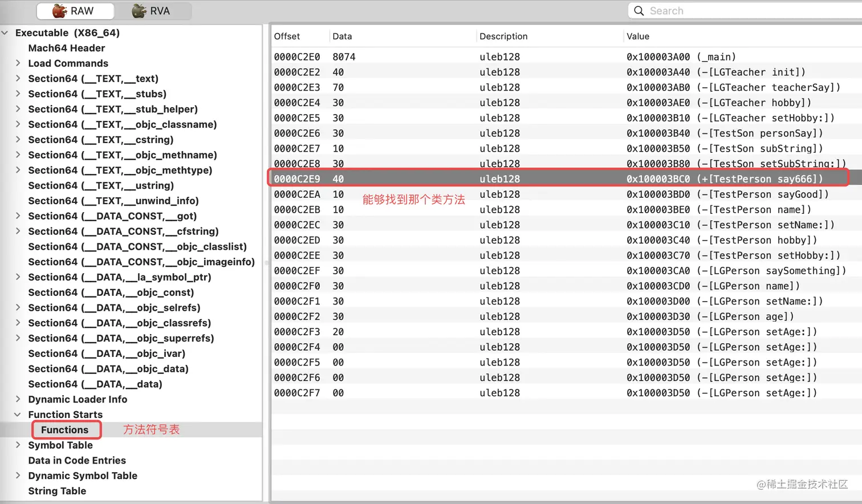Click the Offset column header
Screen dimensions: 862x504
(x=287, y=36)
